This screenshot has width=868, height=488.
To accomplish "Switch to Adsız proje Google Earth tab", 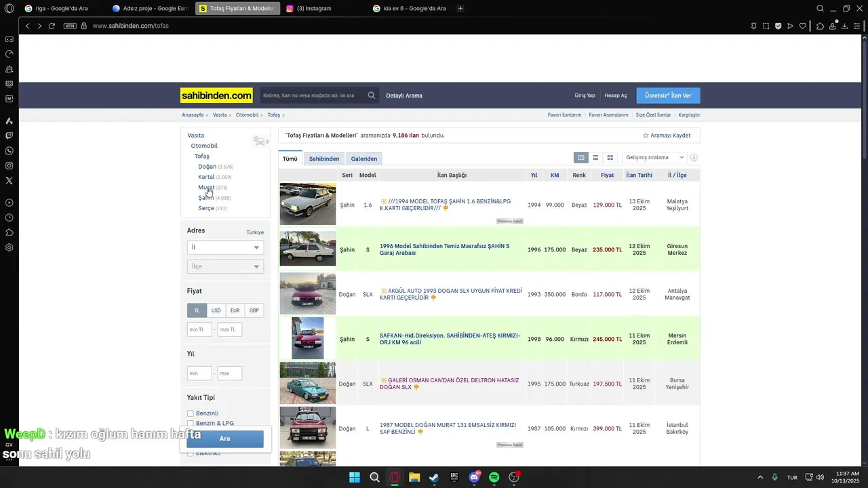I will pos(150,8).
